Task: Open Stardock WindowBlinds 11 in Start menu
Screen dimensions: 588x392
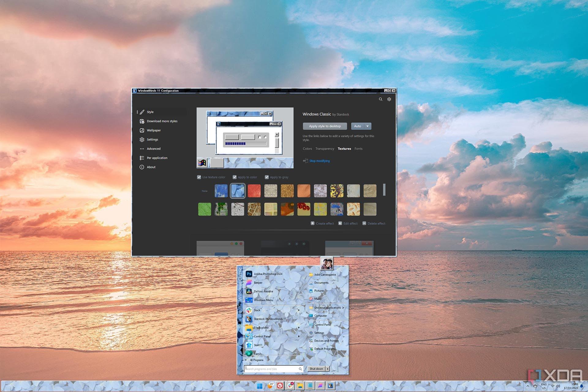Action: [270, 319]
